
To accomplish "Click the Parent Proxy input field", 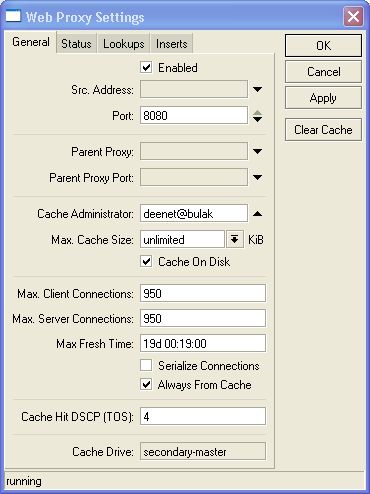I will point(194,151).
